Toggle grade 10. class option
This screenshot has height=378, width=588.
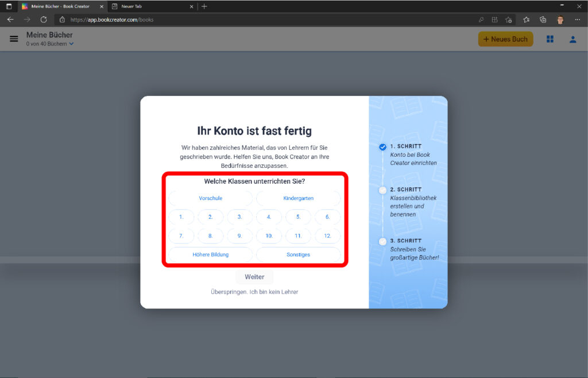click(x=269, y=236)
